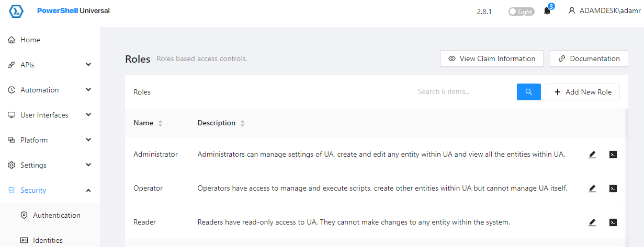Viewport: 644px width, 247px height.
Task: Expand the APIs sidebar menu
Action: 50,65
